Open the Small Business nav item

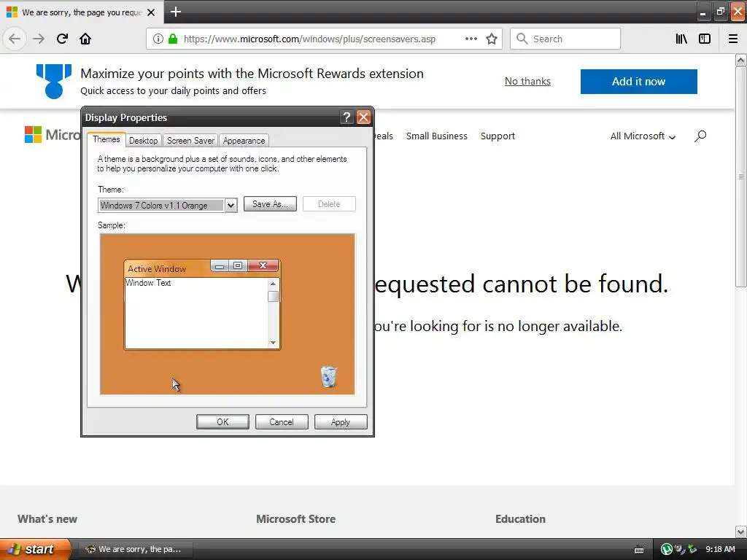point(437,136)
